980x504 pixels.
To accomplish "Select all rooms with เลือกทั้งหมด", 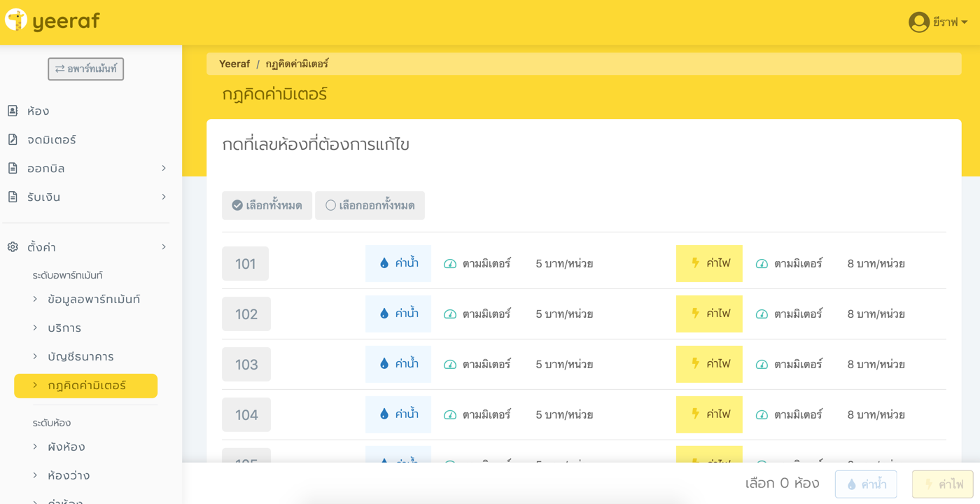I will pyautogui.click(x=267, y=206).
